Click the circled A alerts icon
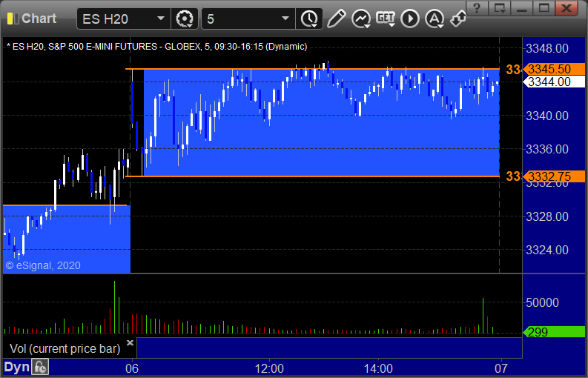Screen dimensions: 588x378 (435, 19)
